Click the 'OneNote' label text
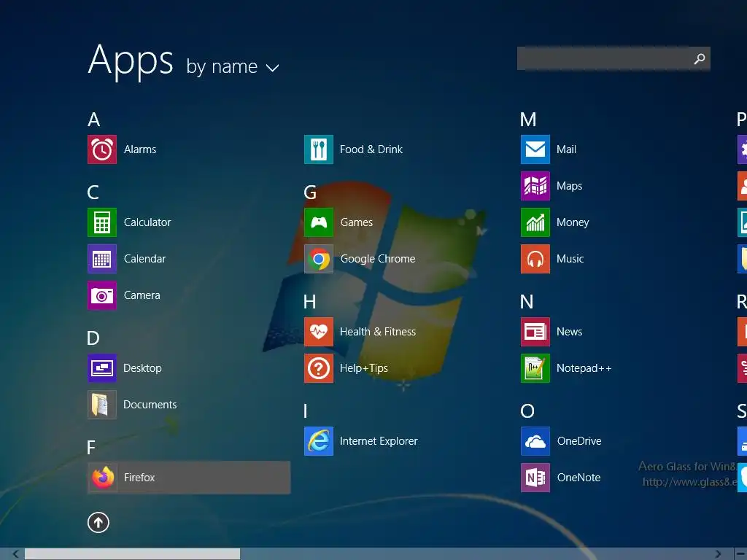747x560 pixels. (x=578, y=478)
